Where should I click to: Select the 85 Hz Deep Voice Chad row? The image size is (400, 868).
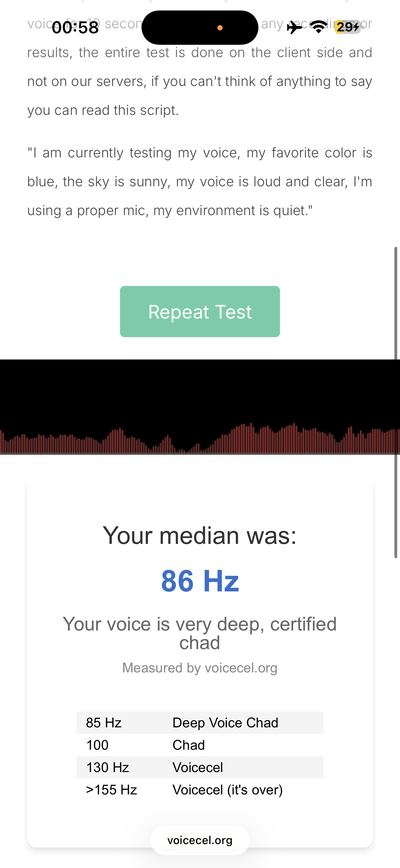point(200,723)
